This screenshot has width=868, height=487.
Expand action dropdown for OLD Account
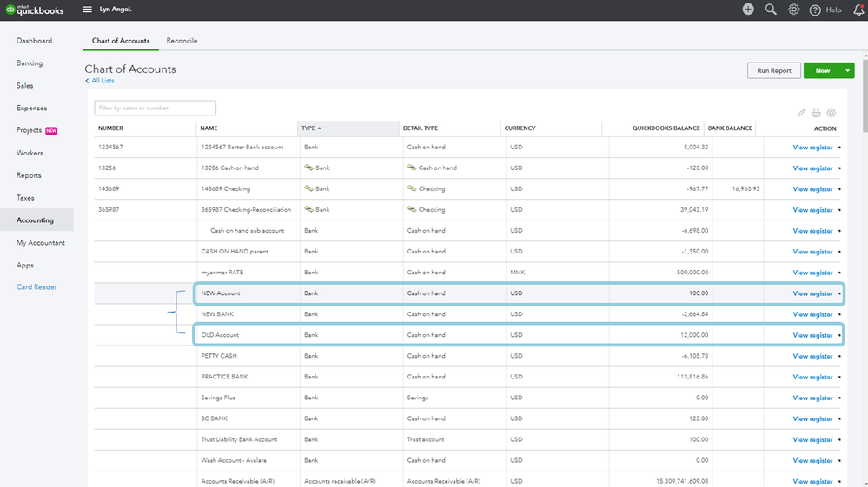pyautogui.click(x=839, y=336)
